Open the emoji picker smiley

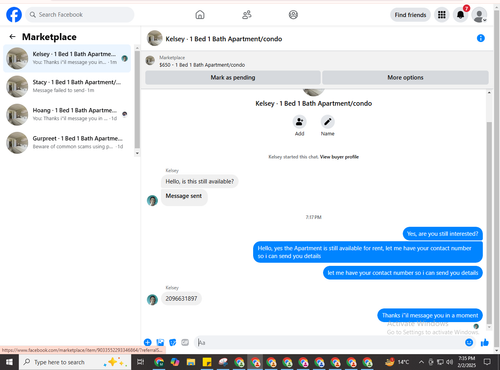pyautogui.click(x=469, y=342)
